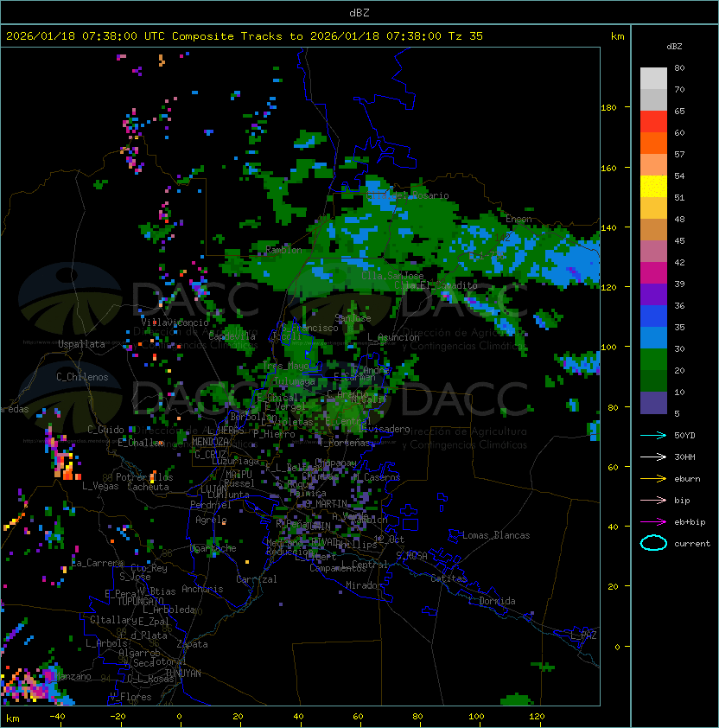Click the 'Catitas' place label
The height and width of the screenshot is (728, 719).
click(x=449, y=578)
